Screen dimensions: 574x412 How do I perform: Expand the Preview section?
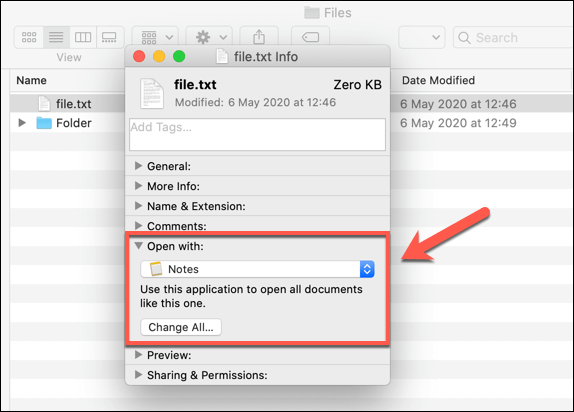point(138,355)
